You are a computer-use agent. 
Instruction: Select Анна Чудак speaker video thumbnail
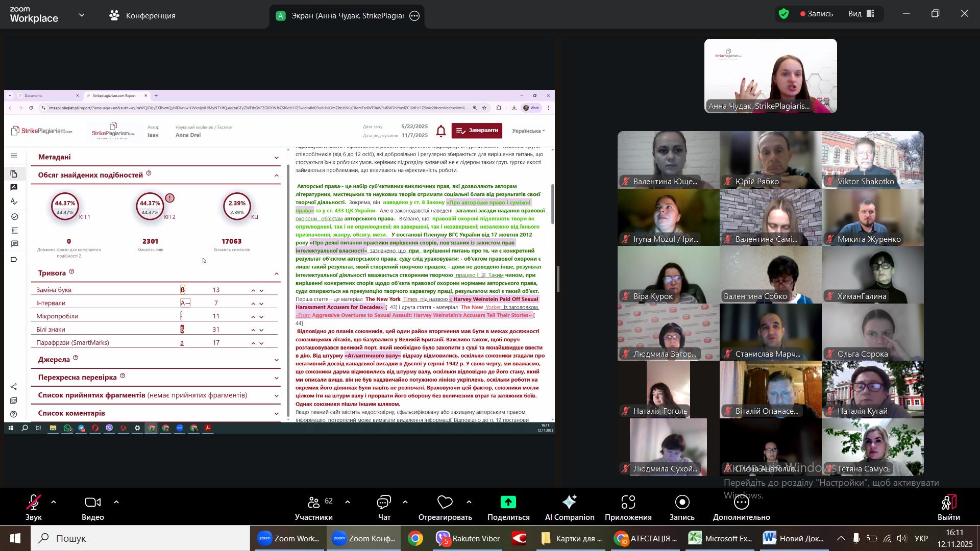click(770, 76)
